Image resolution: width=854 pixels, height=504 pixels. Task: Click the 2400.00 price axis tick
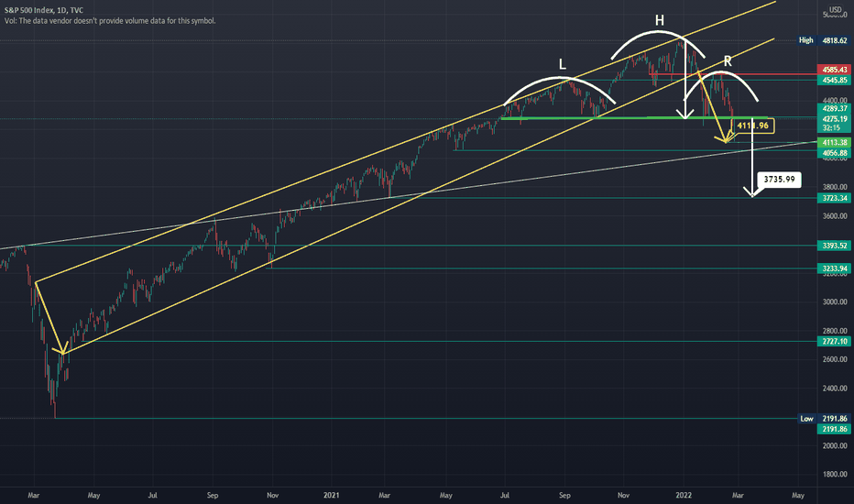pyautogui.click(x=835, y=389)
